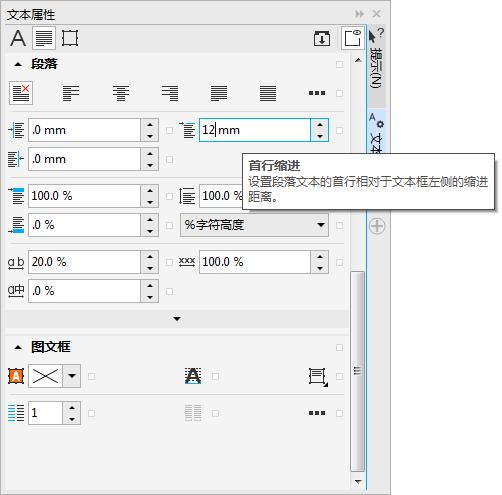
Task: Collapse the 图文框 section
Action: [18, 347]
